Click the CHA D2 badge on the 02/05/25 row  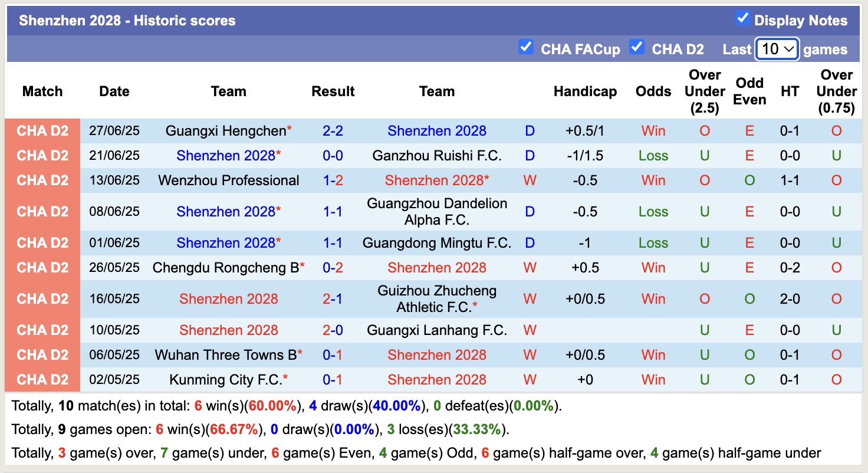(42, 380)
